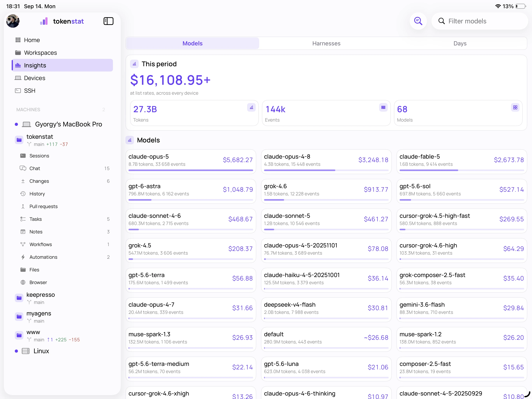The width and height of the screenshot is (532, 399).
Task: Open SSH in the sidebar
Action: pyautogui.click(x=62, y=91)
